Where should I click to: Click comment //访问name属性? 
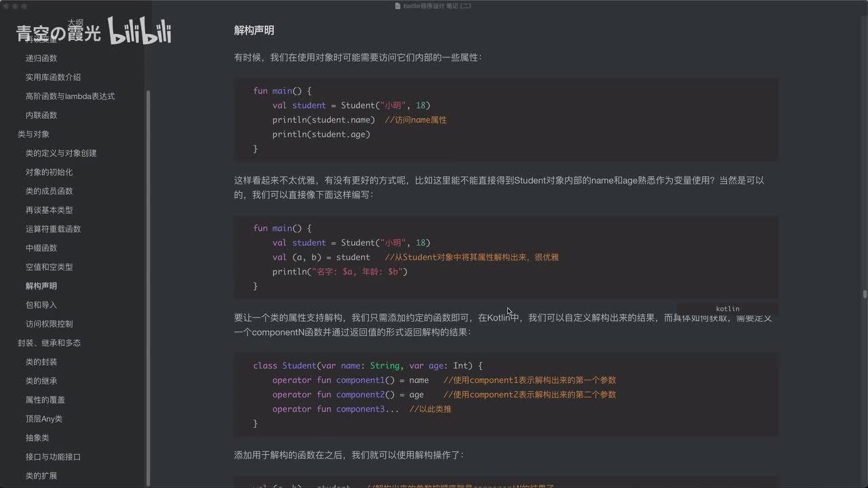tap(416, 120)
